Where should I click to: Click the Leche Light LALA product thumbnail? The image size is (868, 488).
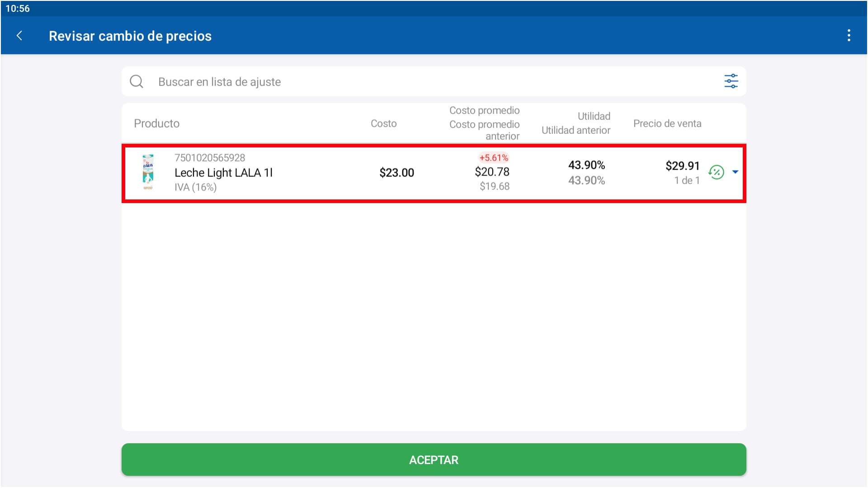click(148, 172)
